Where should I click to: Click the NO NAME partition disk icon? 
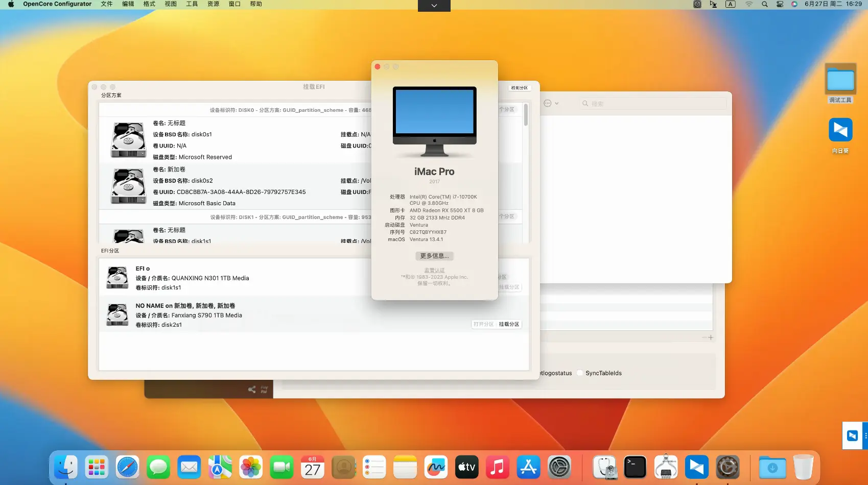117,314
